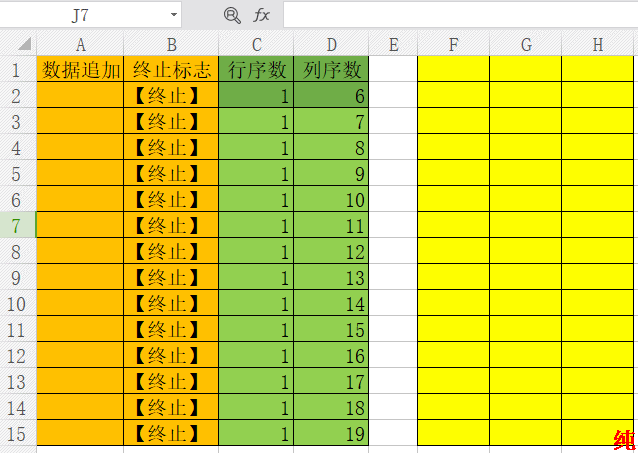The image size is (638, 453).
Task: Select the 【终止】 cell in row 10
Action: click(x=171, y=303)
